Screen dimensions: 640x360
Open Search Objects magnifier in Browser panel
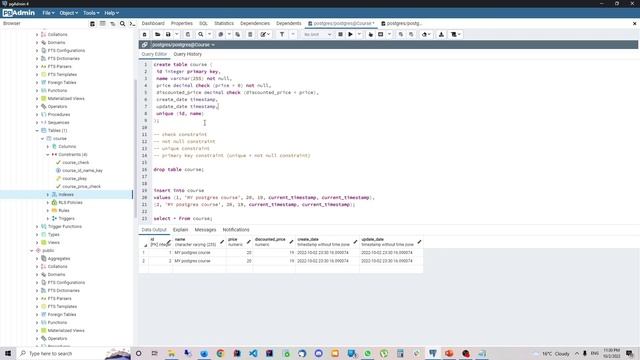click(122, 24)
